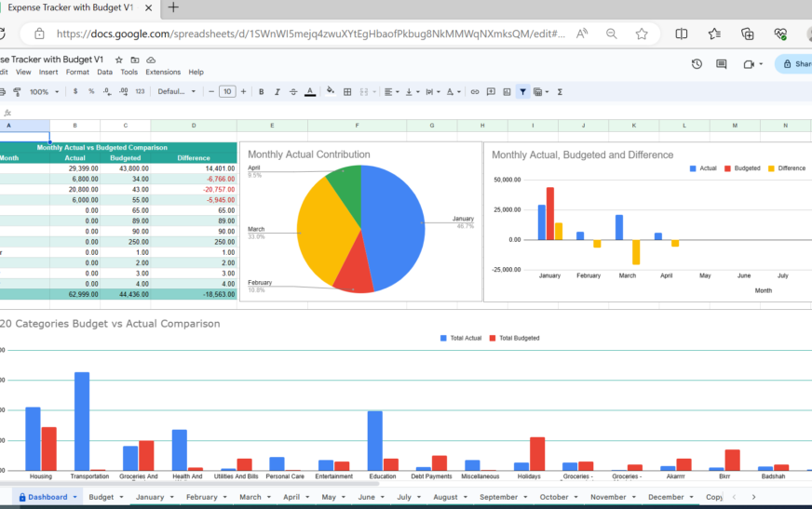This screenshot has height=509, width=812.
Task: Click the font size input box
Action: pos(227,92)
